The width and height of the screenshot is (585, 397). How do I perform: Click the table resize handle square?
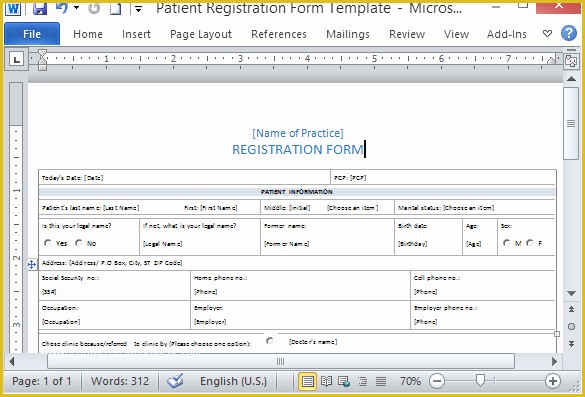pyautogui.click(x=557, y=334)
